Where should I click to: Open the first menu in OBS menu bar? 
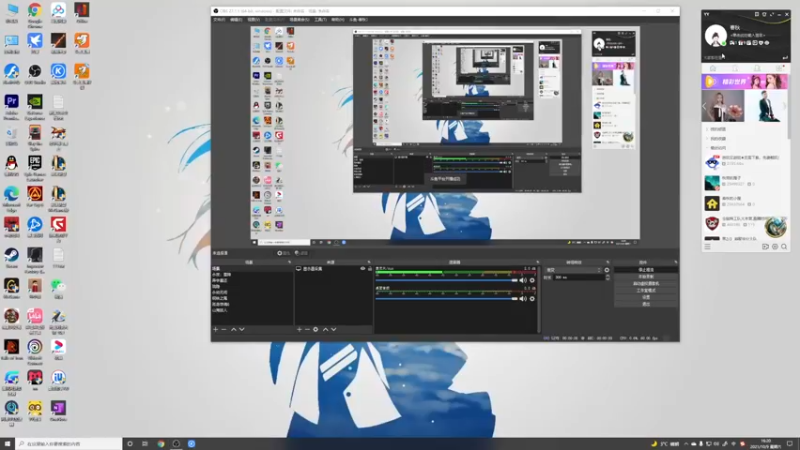pyautogui.click(x=219, y=19)
